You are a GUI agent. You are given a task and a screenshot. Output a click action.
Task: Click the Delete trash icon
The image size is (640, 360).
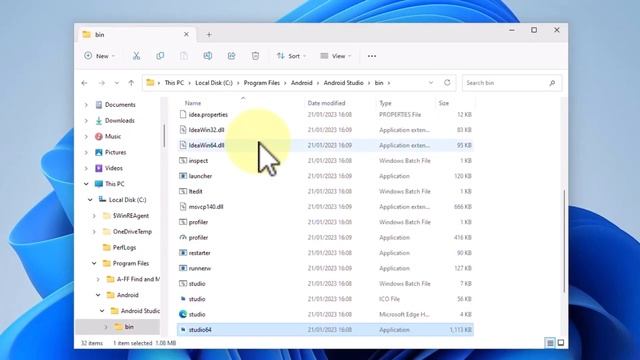coord(255,56)
